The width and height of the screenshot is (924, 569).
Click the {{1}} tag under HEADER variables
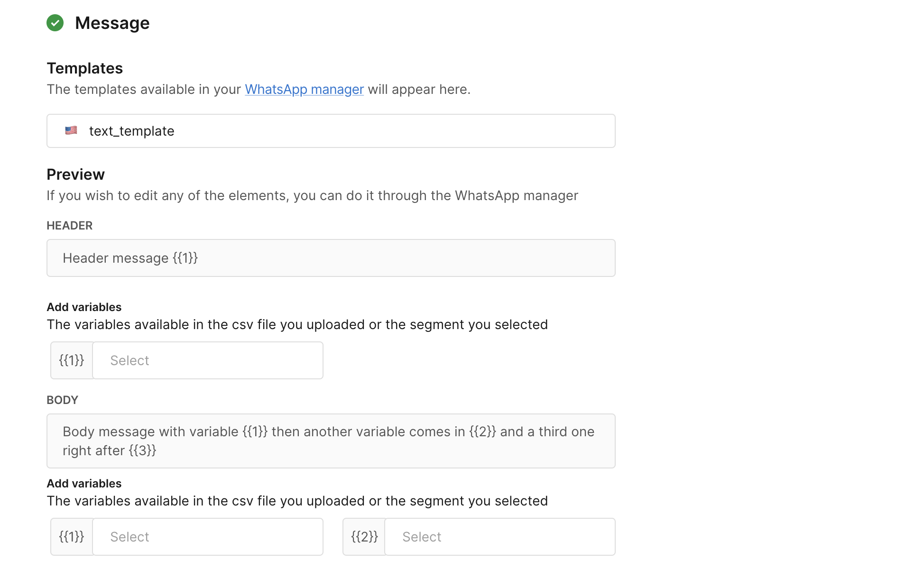[x=72, y=360]
